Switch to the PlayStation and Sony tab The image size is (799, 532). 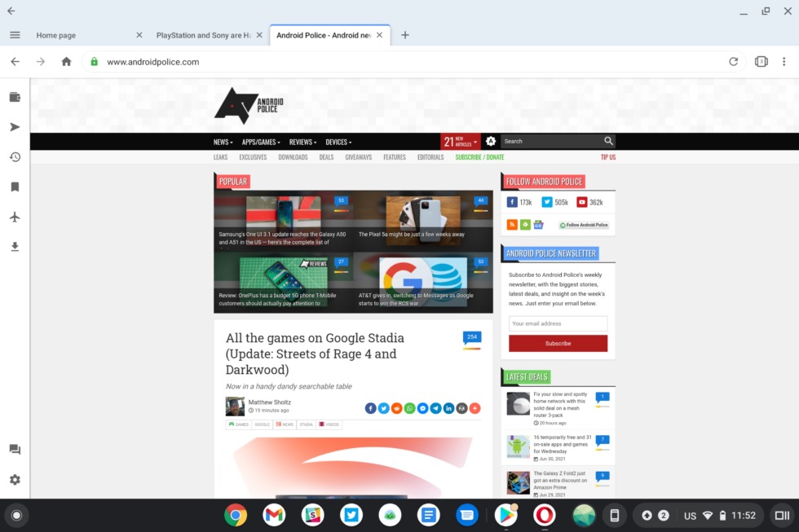tap(204, 35)
